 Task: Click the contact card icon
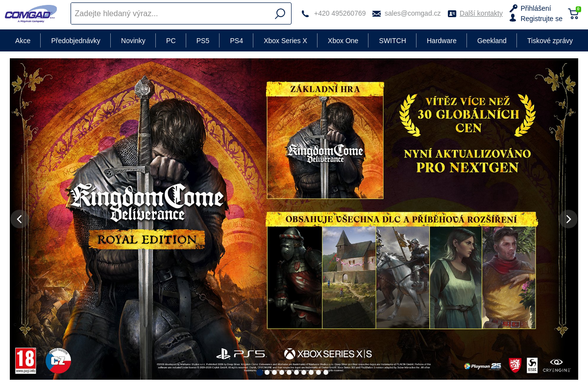452,14
